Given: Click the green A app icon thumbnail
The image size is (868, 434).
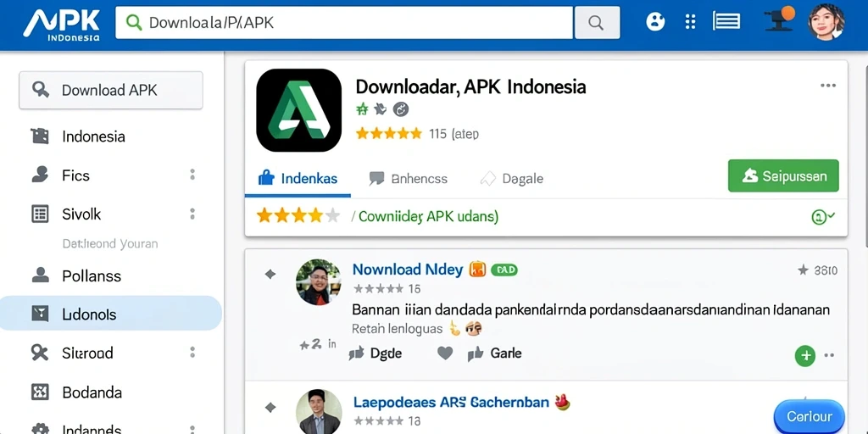Looking at the screenshot, I should [x=299, y=110].
